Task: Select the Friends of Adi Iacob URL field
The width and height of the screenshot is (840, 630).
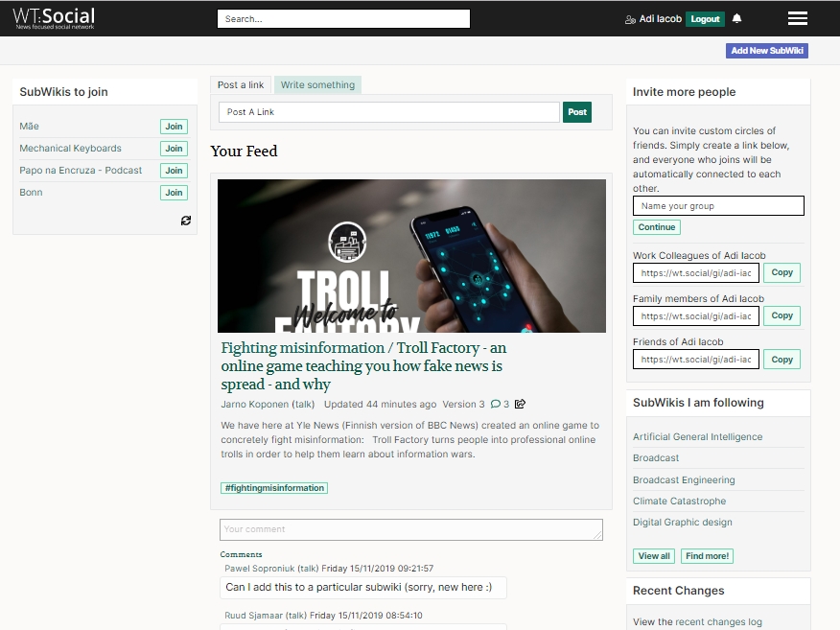Action: [x=696, y=360]
